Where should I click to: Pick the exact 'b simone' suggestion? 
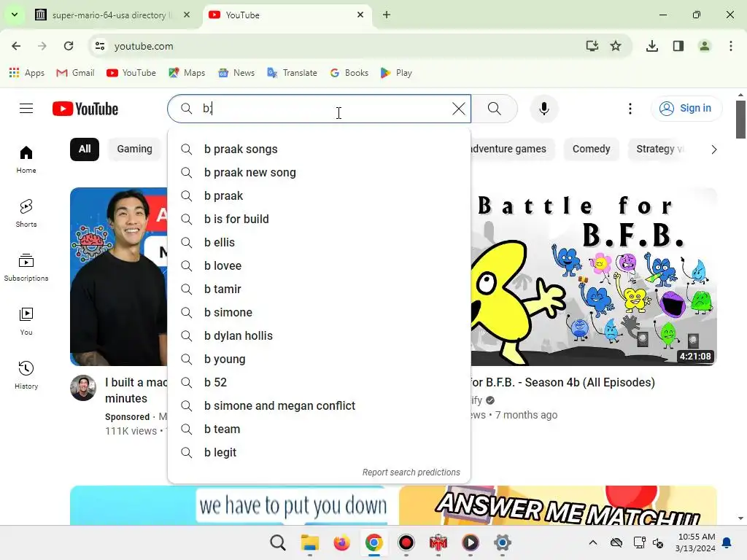pyautogui.click(x=319, y=312)
